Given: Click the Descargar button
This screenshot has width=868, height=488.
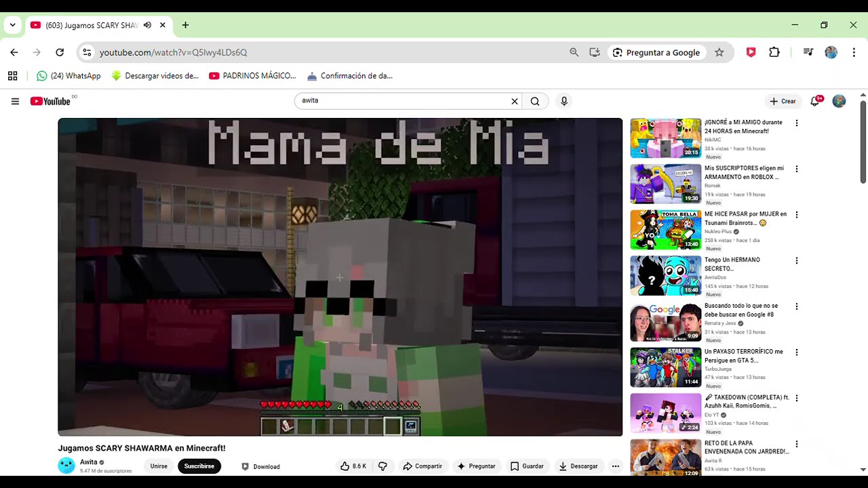Looking at the screenshot, I should pyautogui.click(x=578, y=466).
